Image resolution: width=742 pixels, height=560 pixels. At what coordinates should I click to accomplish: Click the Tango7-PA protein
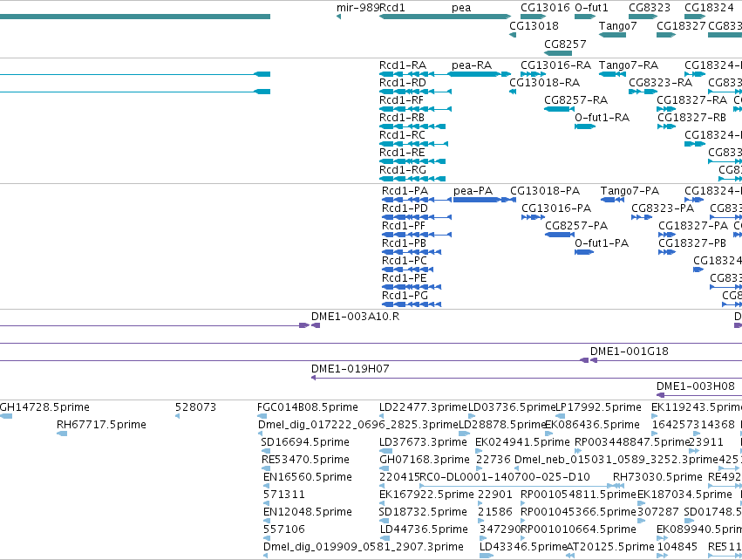tap(612, 200)
